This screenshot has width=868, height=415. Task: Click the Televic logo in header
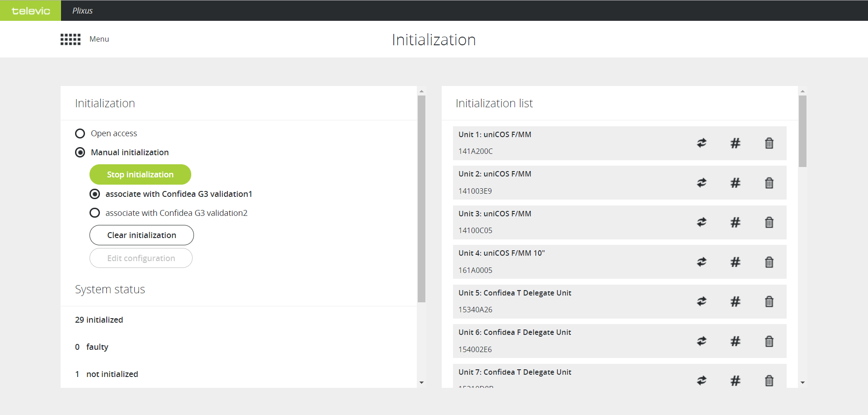(30, 11)
